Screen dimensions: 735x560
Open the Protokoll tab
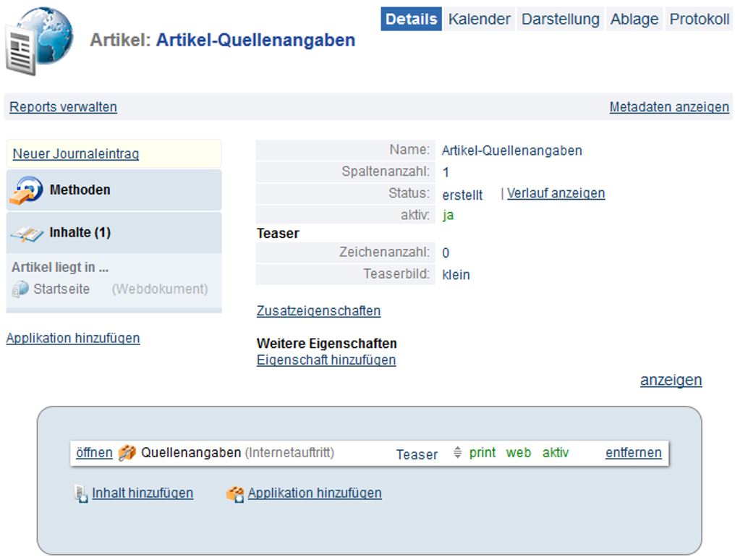coord(699,20)
